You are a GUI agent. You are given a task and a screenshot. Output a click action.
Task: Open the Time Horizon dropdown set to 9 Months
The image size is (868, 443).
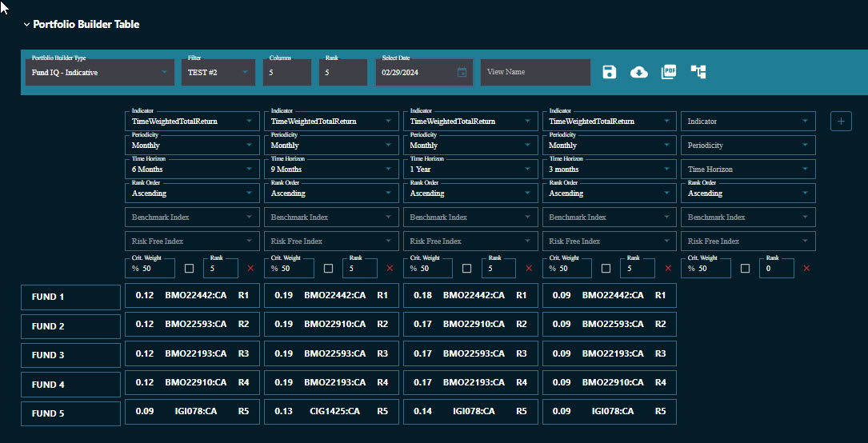pyautogui.click(x=331, y=170)
